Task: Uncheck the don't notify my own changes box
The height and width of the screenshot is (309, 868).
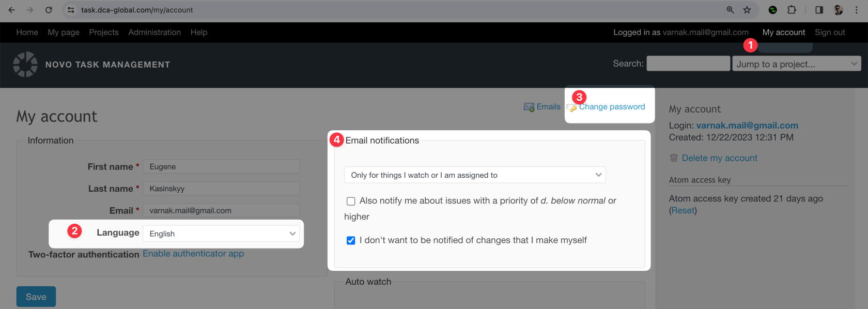Action: click(x=351, y=241)
